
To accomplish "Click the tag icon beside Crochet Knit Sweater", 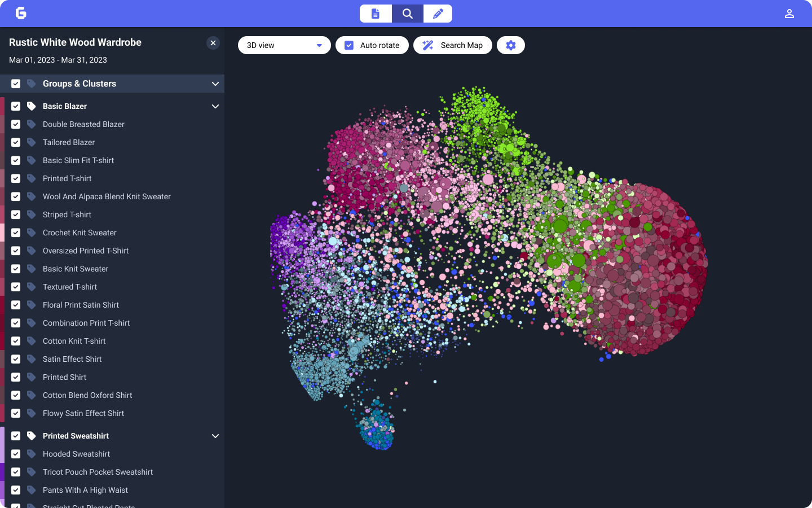I will click(x=32, y=233).
